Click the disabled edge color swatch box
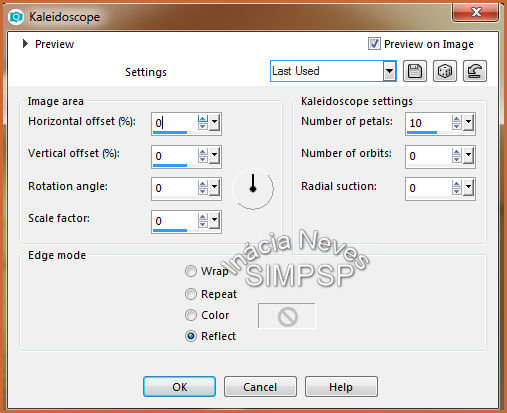 pos(286,316)
